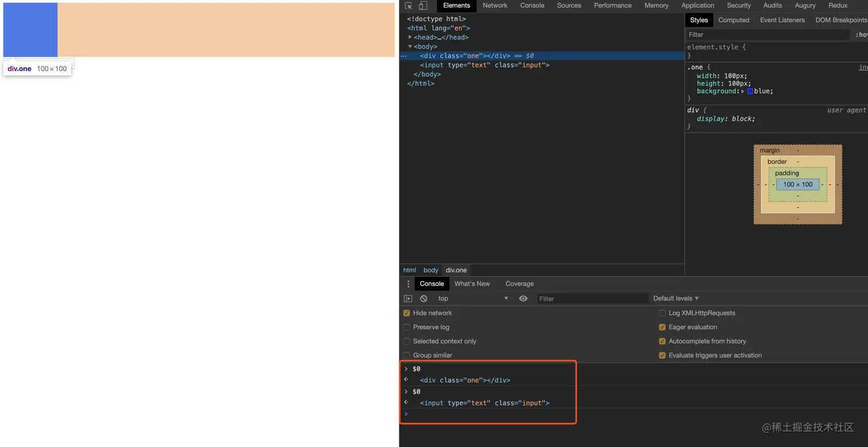This screenshot has width=868, height=447.
Task: Click the console Filter input
Action: [592, 298]
